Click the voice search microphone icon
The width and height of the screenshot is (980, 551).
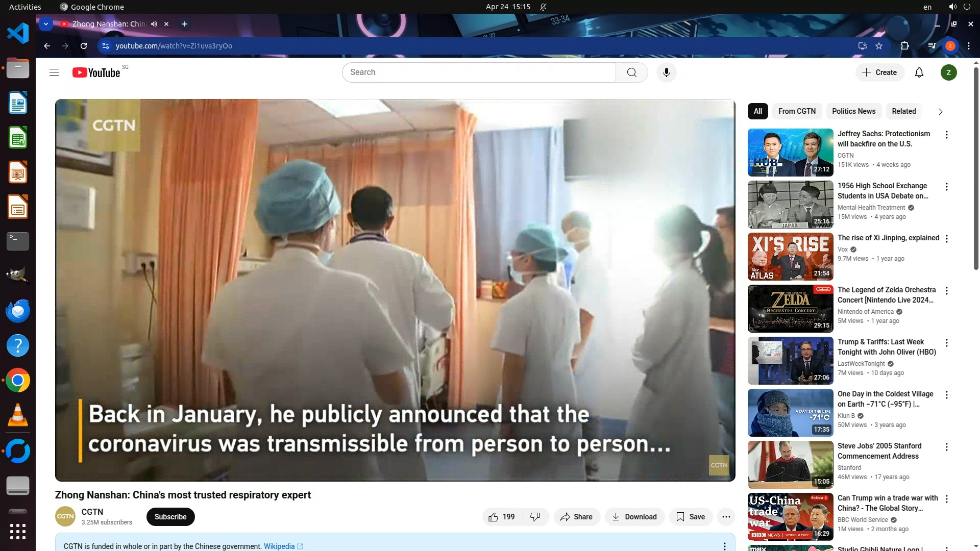pyautogui.click(x=666, y=72)
